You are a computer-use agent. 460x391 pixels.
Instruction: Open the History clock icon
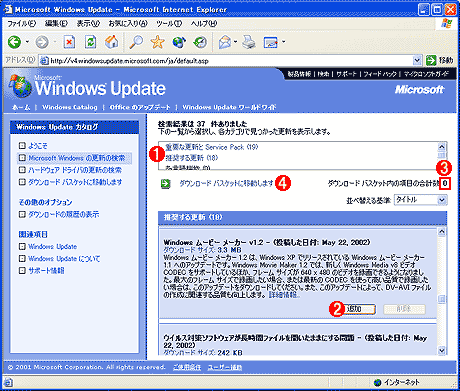200,42
